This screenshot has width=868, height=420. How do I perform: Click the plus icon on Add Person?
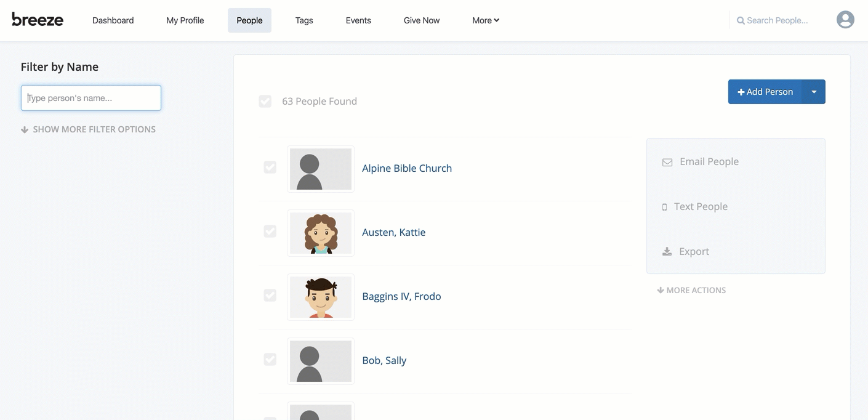741,92
